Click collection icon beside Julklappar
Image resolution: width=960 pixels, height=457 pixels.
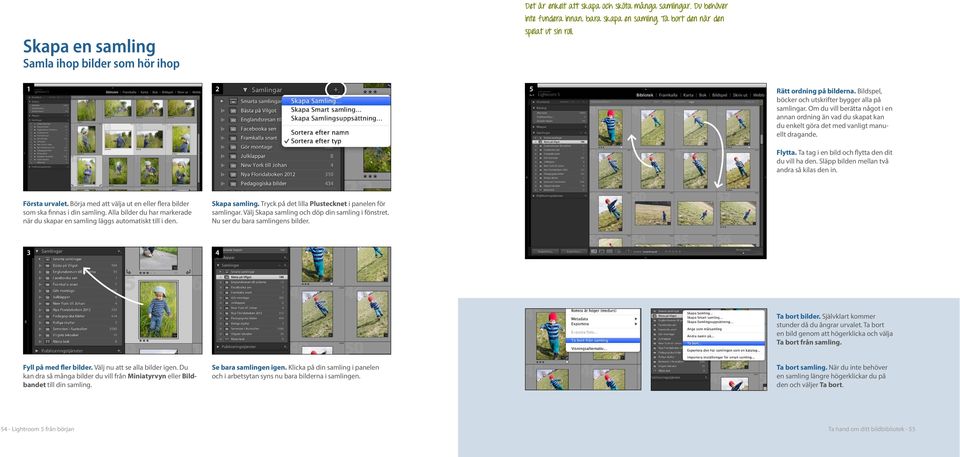click(x=233, y=156)
